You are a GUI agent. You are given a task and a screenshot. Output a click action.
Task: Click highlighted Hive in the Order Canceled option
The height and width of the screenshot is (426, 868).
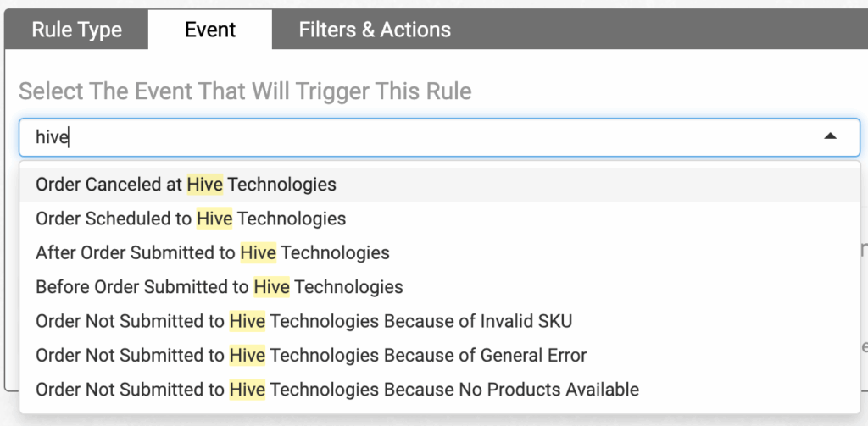[x=205, y=185]
